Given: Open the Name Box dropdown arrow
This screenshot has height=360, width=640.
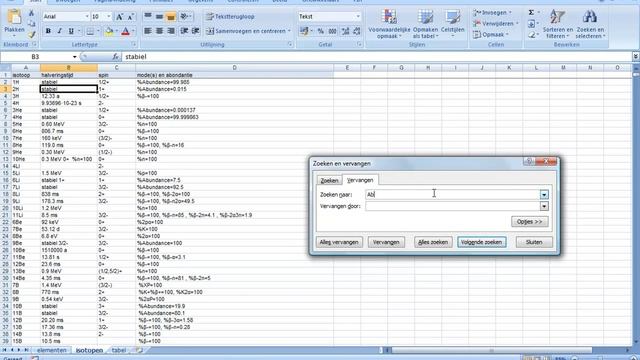Looking at the screenshot, I should (x=75, y=57).
